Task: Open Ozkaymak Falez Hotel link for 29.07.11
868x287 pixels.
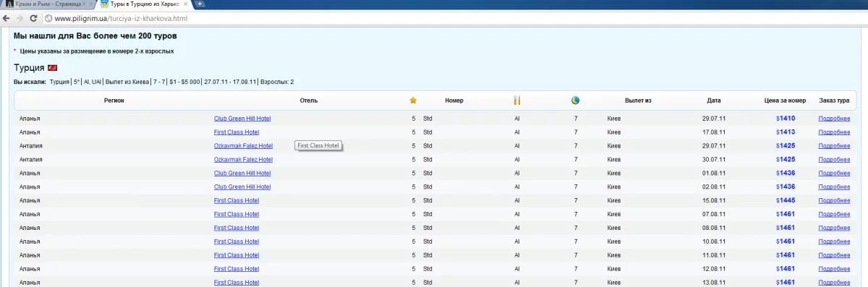Action: click(243, 146)
